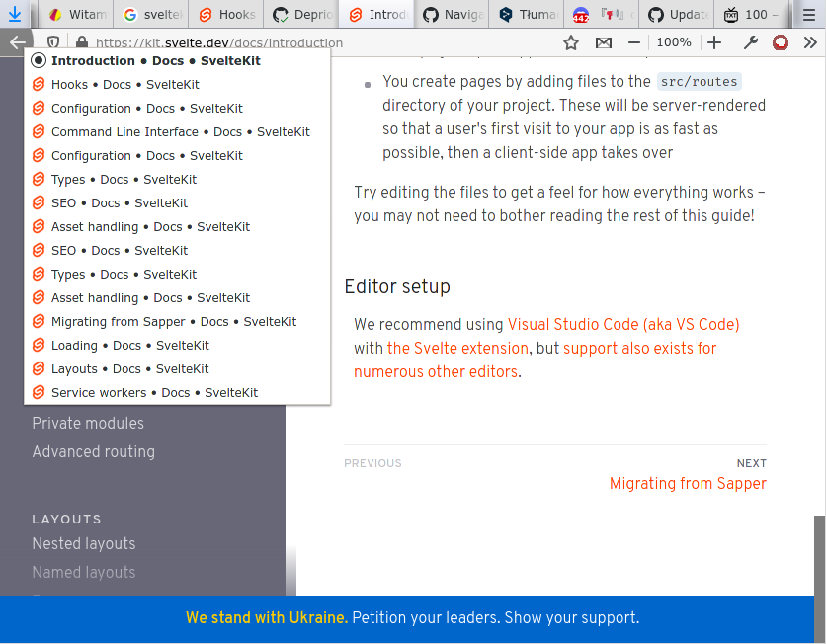Select the active Introdu tab
Viewport: 826px width, 644px height.
coord(377,15)
